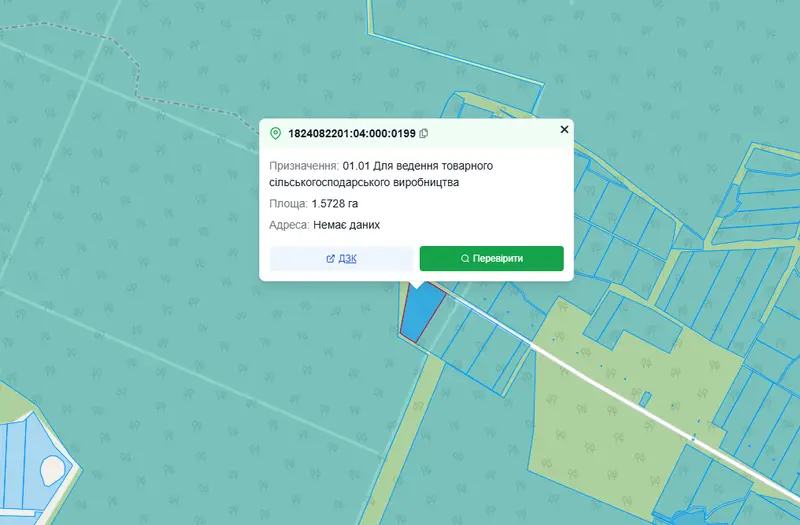
Task: Click the external-link icon beside ДЗК
Action: [331, 259]
